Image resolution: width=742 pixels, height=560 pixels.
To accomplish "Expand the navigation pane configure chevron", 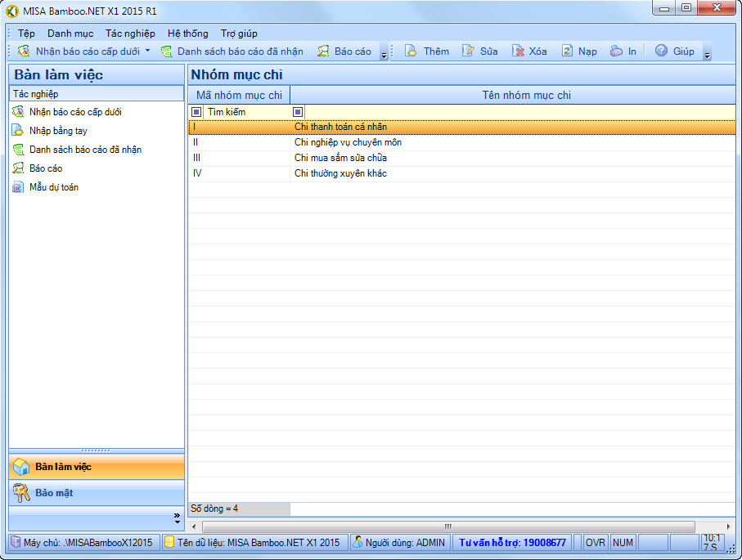I will click(x=177, y=518).
